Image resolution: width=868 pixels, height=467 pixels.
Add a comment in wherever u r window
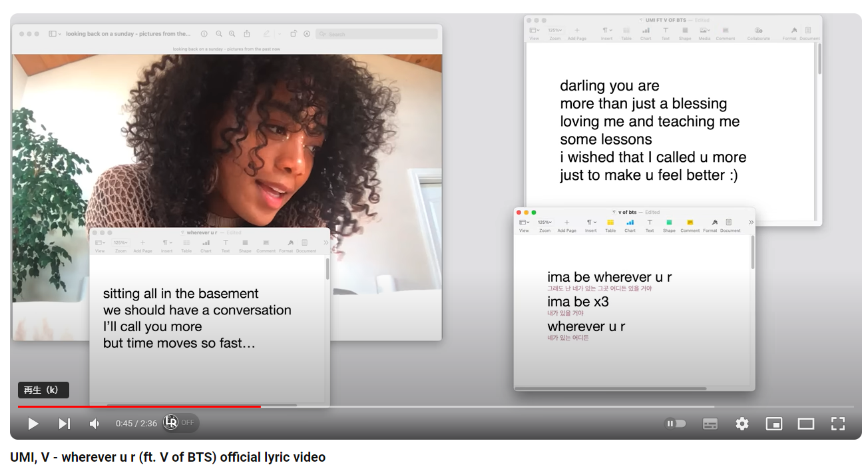[x=266, y=246]
